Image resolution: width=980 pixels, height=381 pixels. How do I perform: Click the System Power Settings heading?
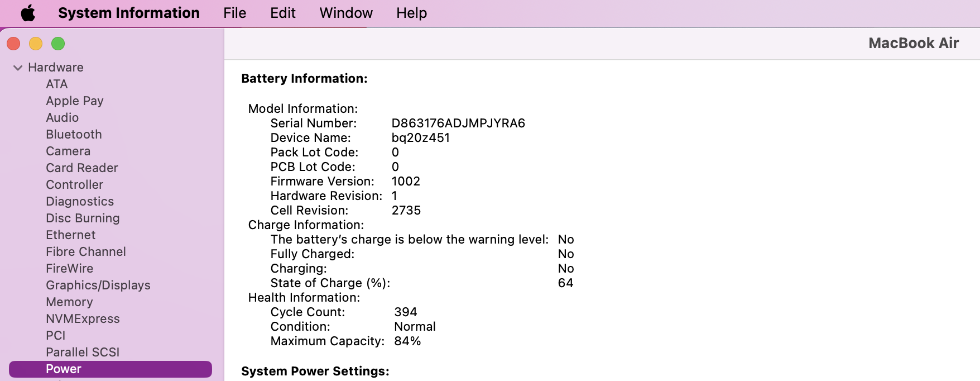pos(315,371)
